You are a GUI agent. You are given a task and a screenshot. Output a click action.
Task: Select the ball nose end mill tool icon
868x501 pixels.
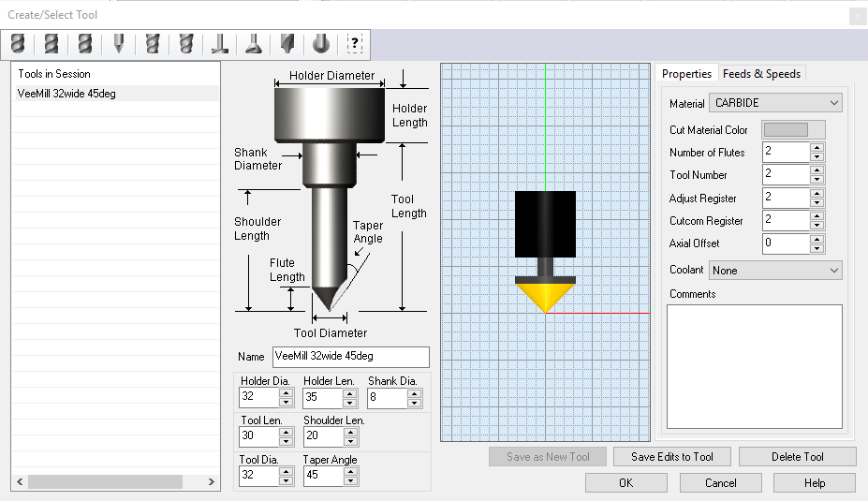(x=18, y=44)
